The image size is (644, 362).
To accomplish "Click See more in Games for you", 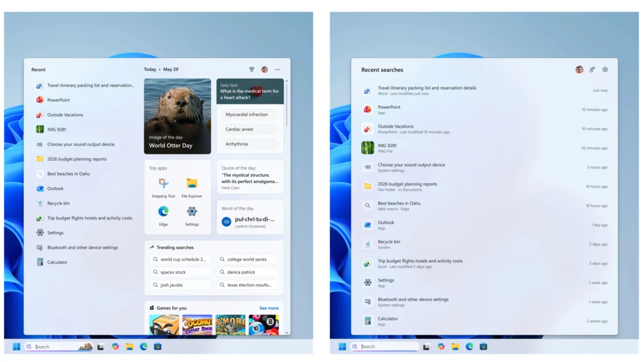I will click(x=269, y=308).
